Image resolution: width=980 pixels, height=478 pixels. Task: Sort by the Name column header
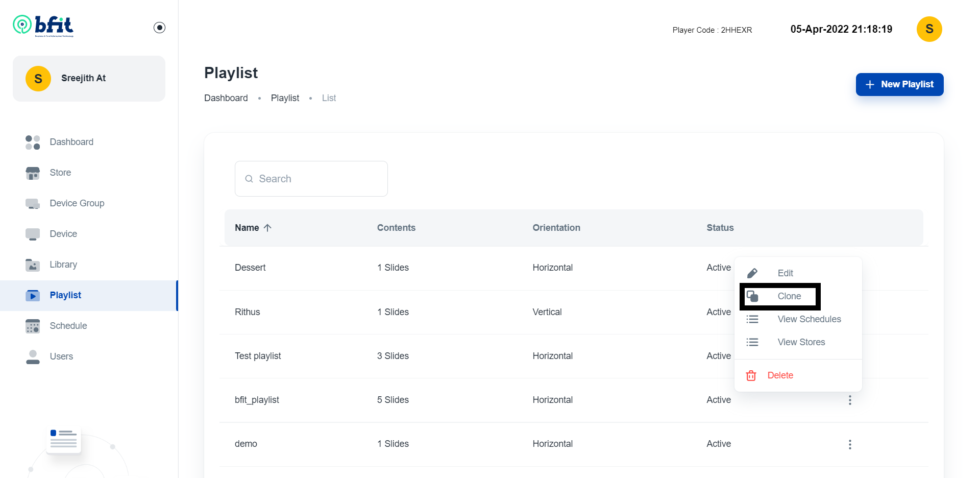[x=247, y=228]
